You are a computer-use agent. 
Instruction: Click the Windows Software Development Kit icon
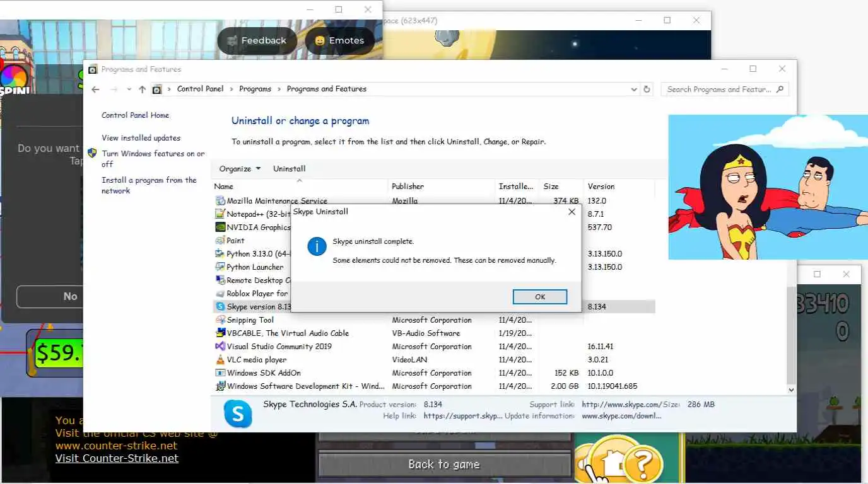click(220, 386)
